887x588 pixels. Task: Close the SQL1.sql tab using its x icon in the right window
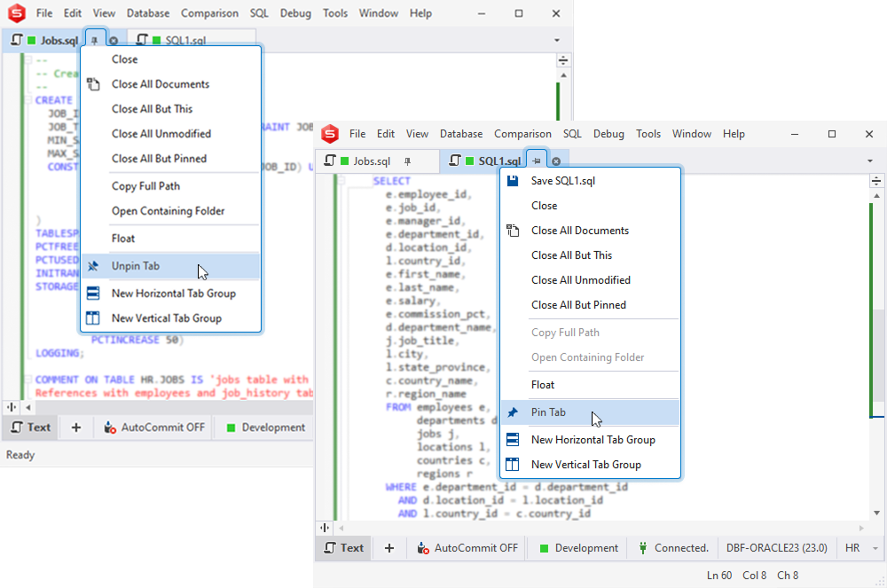point(556,161)
